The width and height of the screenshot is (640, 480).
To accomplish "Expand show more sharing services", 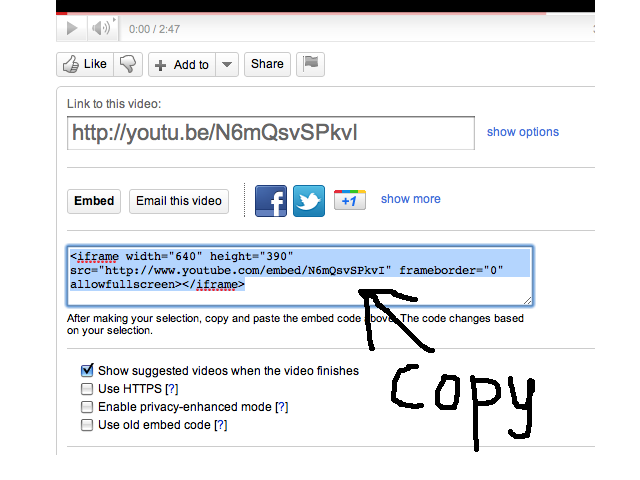I will (410, 199).
